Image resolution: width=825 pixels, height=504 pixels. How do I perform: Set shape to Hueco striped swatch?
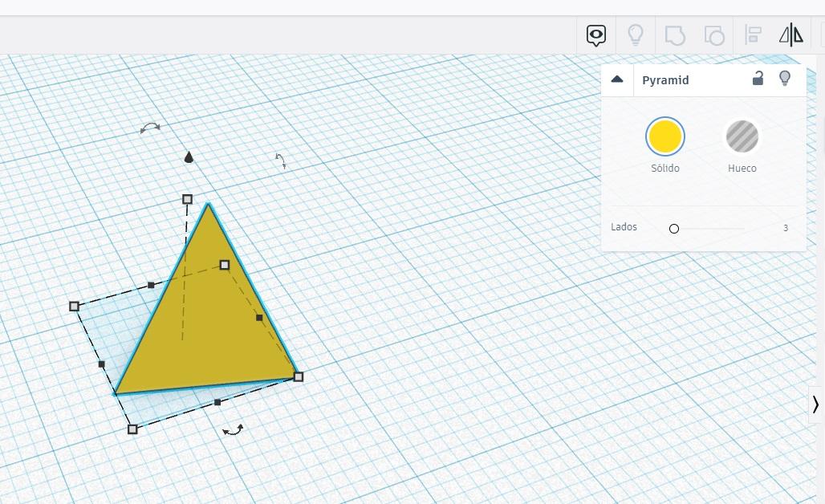pyautogui.click(x=742, y=136)
